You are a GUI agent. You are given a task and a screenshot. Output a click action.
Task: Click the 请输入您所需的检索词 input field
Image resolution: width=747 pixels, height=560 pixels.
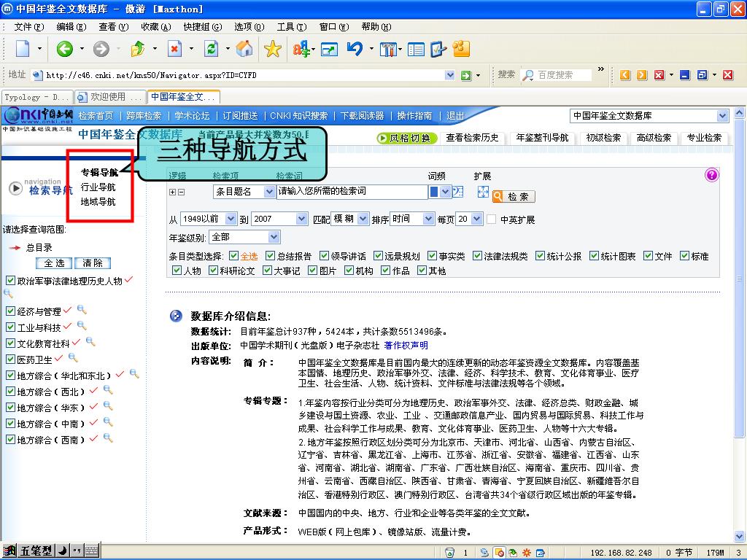pos(352,192)
